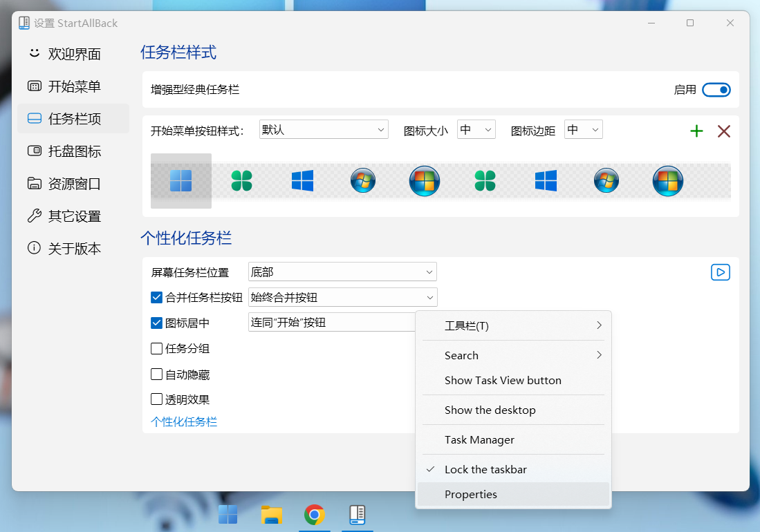This screenshot has height=532, width=760.
Task: Follow the 个性化任务栏 link
Action: [x=184, y=421]
